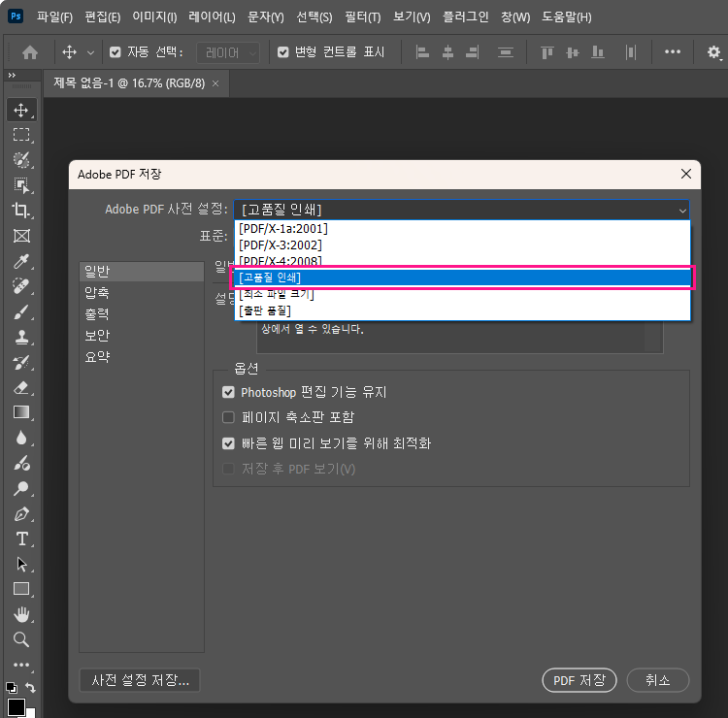The width and height of the screenshot is (728, 718).
Task: Select the Brush tool
Action: (21, 311)
